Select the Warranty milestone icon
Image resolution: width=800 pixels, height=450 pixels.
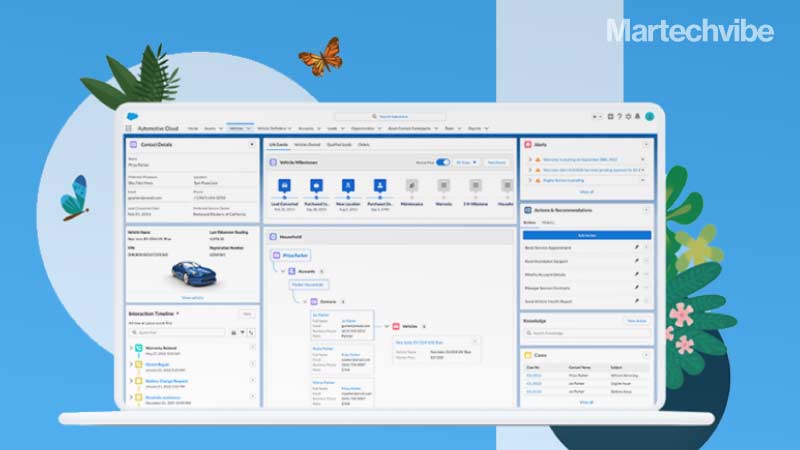point(443,185)
